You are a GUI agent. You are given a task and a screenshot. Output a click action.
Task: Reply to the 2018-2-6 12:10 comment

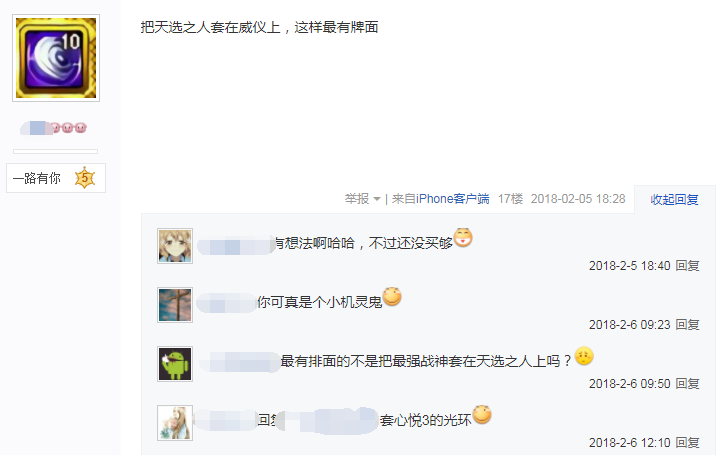[687, 443]
